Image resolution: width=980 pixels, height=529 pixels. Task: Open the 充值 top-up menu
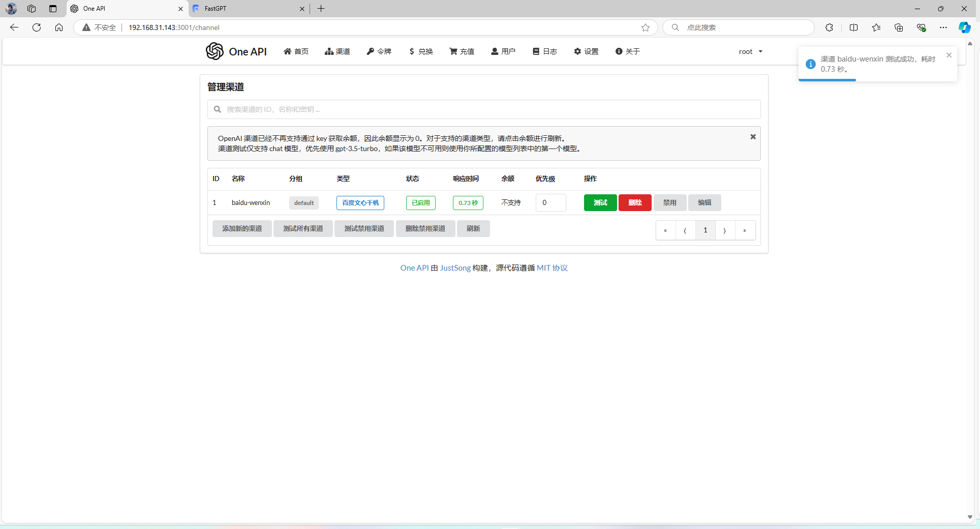click(462, 51)
